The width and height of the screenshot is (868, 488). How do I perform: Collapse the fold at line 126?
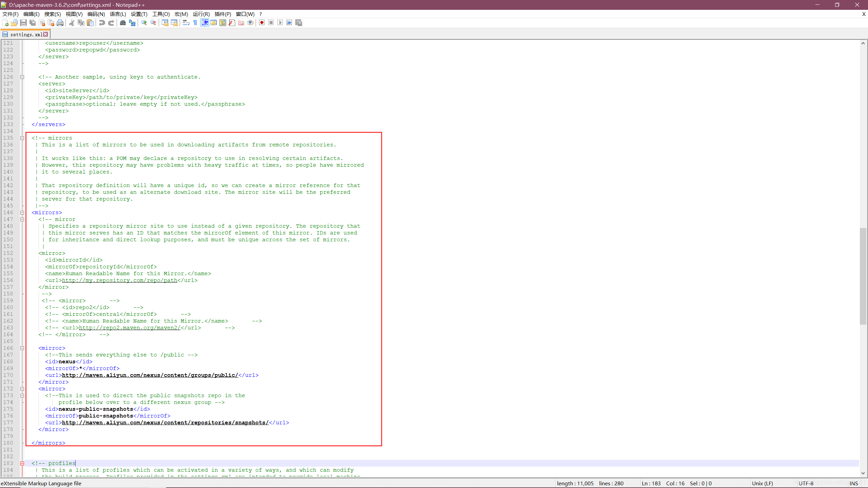click(x=22, y=77)
